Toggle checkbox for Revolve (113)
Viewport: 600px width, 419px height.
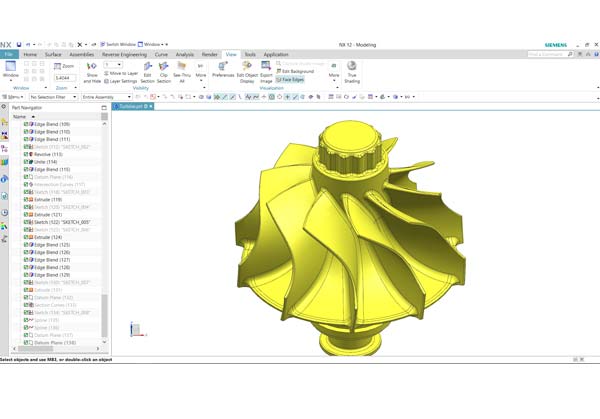click(26, 154)
